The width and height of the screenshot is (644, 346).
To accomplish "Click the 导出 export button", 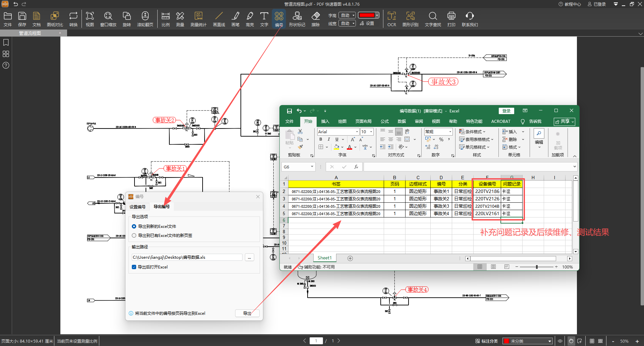I will [247, 313].
